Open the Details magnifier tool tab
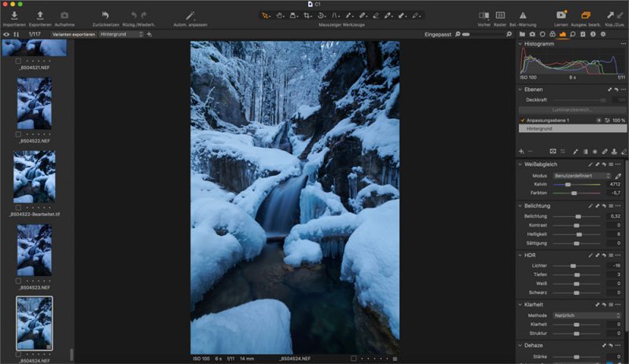 point(573,35)
